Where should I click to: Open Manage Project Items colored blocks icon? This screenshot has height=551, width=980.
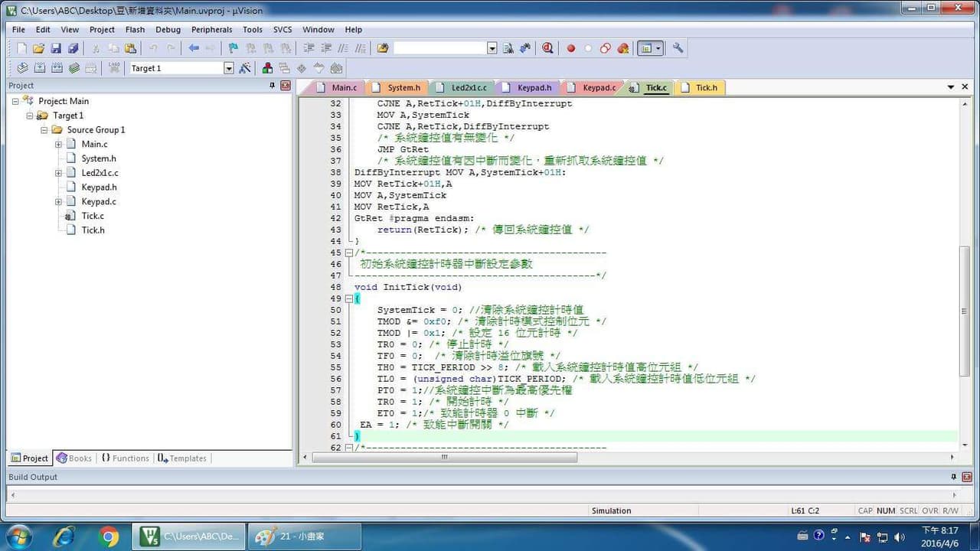(x=267, y=68)
